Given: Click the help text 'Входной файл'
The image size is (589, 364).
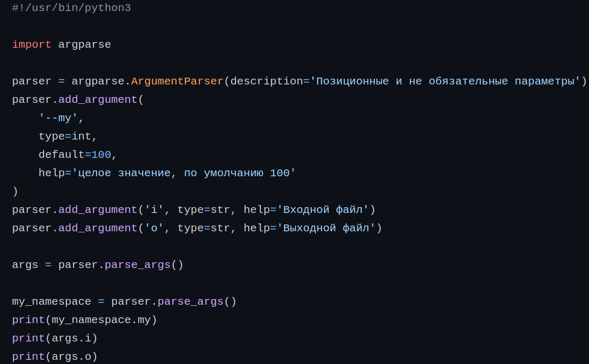Looking at the screenshot, I should [323, 210].
